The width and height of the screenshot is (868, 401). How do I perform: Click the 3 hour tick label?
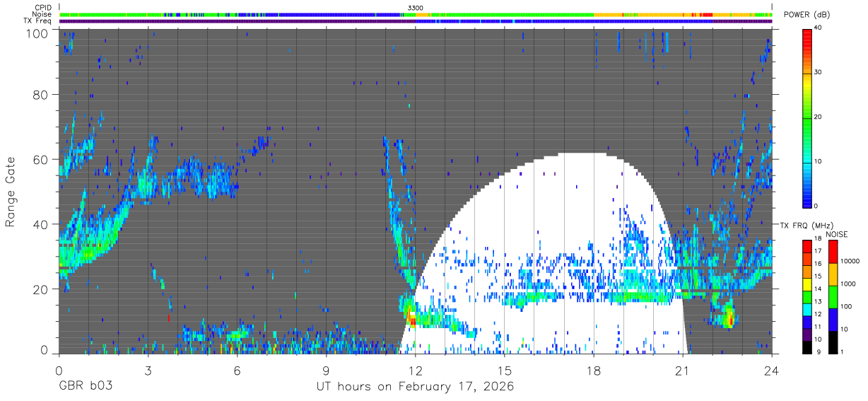148,370
